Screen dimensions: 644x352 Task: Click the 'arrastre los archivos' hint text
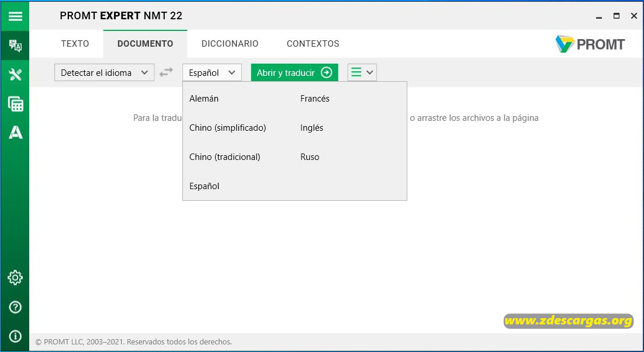coord(474,118)
